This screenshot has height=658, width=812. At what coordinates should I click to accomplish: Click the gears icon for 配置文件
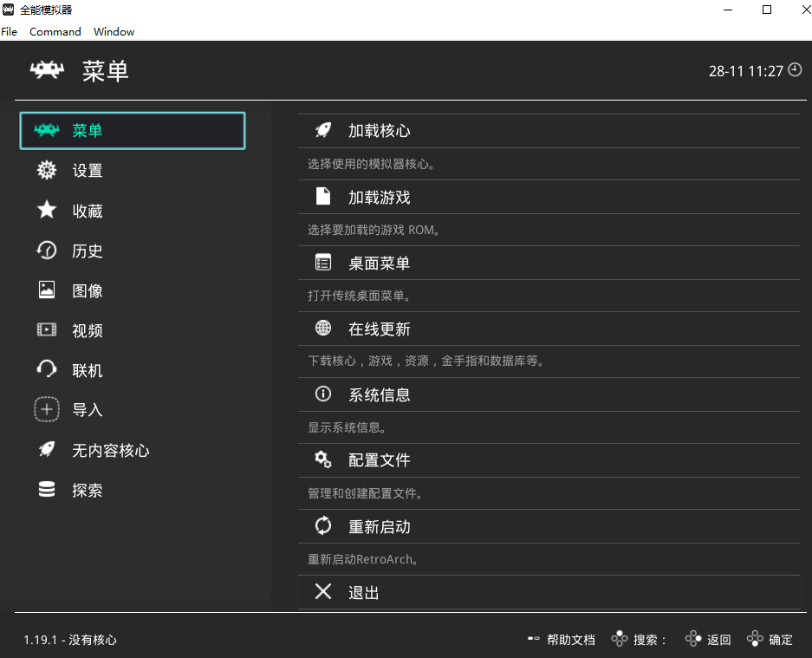pyautogui.click(x=323, y=459)
